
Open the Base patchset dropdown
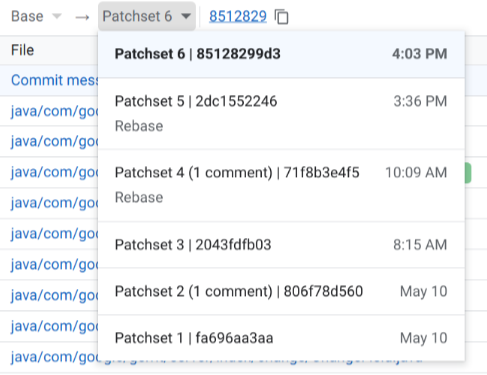36,16
